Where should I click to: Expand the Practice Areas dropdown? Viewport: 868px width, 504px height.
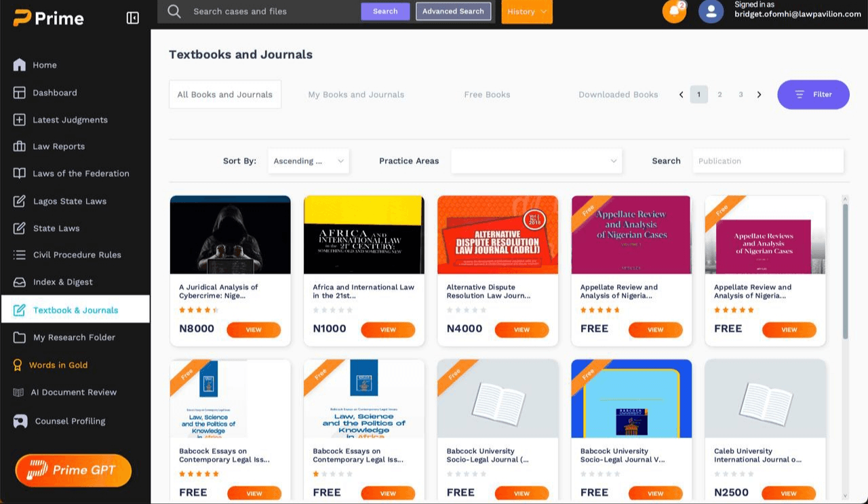coord(536,161)
